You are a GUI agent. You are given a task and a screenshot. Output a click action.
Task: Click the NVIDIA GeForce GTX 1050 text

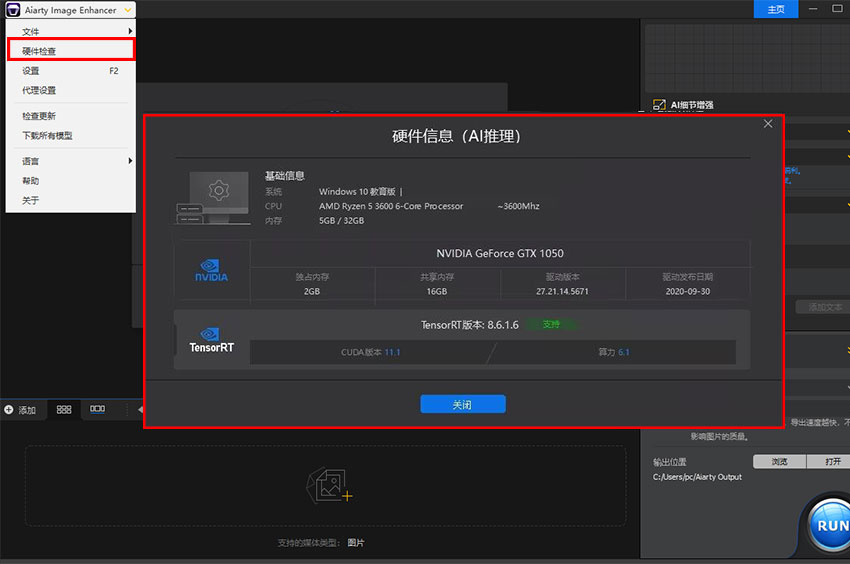500,253
